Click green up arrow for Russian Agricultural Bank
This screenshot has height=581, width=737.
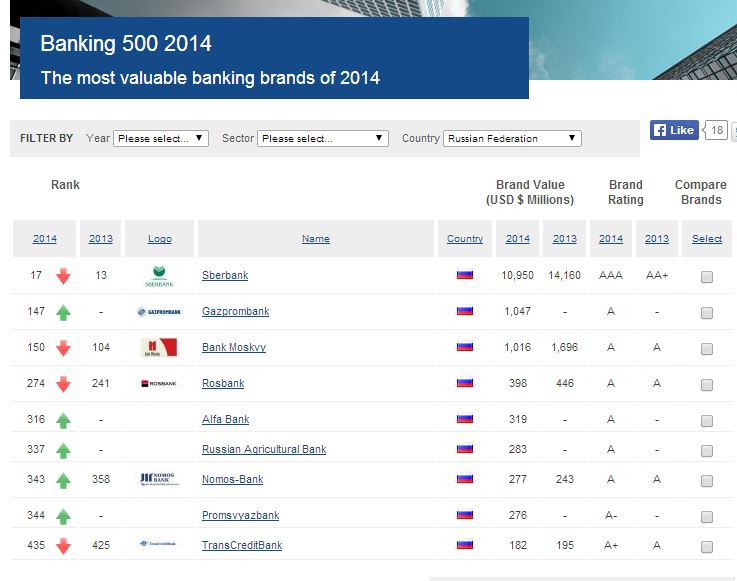pos(63,450)
